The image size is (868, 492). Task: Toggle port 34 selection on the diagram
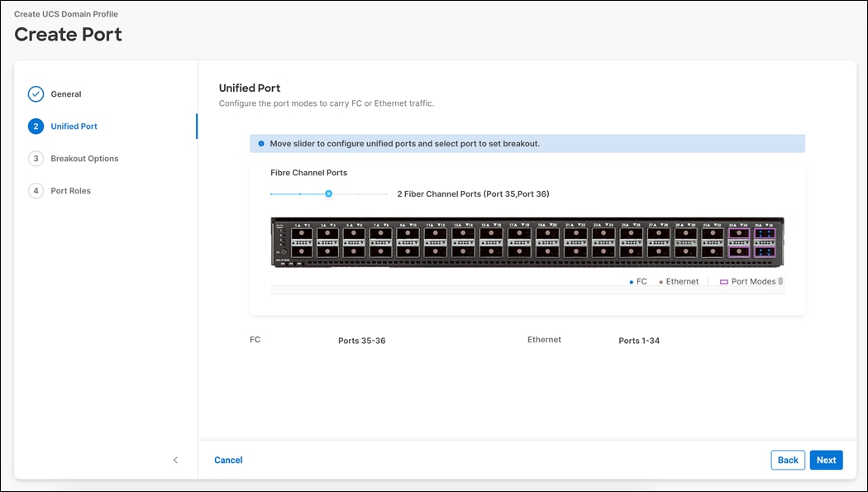pos(741,251)
